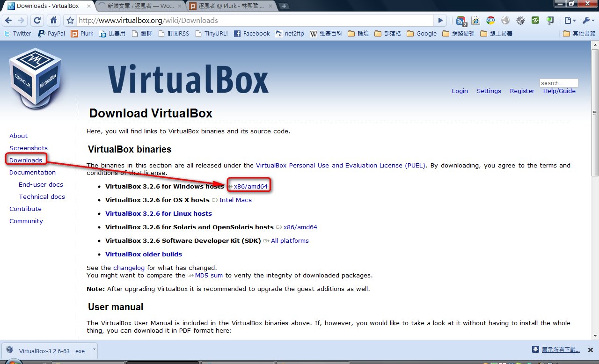The image size is (599, 364).
Task: Open the download item options arrow
Action: pos(94,349)
